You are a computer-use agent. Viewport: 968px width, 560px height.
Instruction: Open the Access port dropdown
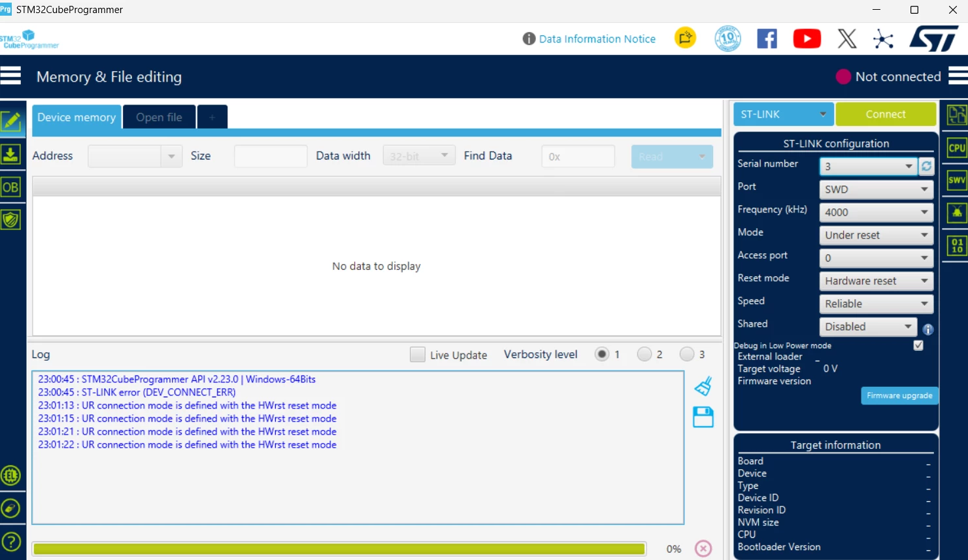[876, 258]
